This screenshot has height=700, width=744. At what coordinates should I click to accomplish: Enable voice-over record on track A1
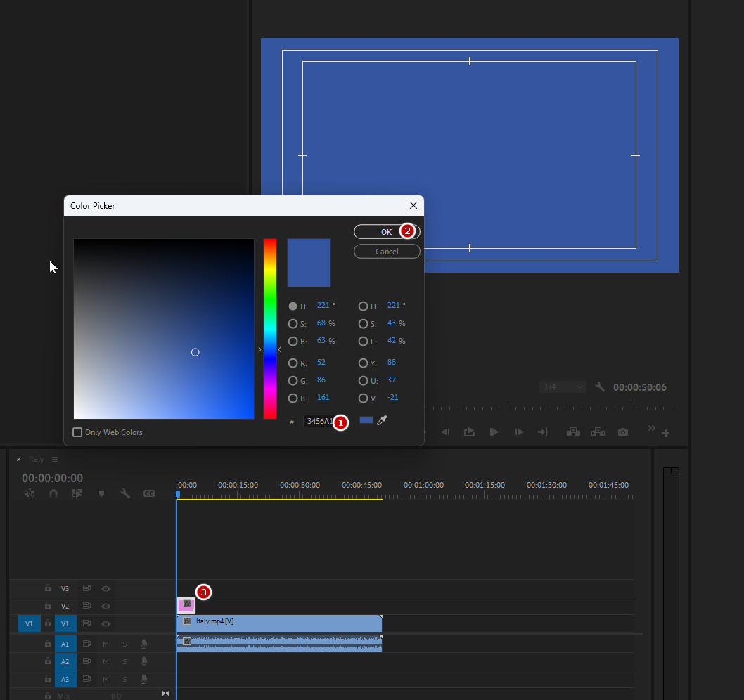143,644
